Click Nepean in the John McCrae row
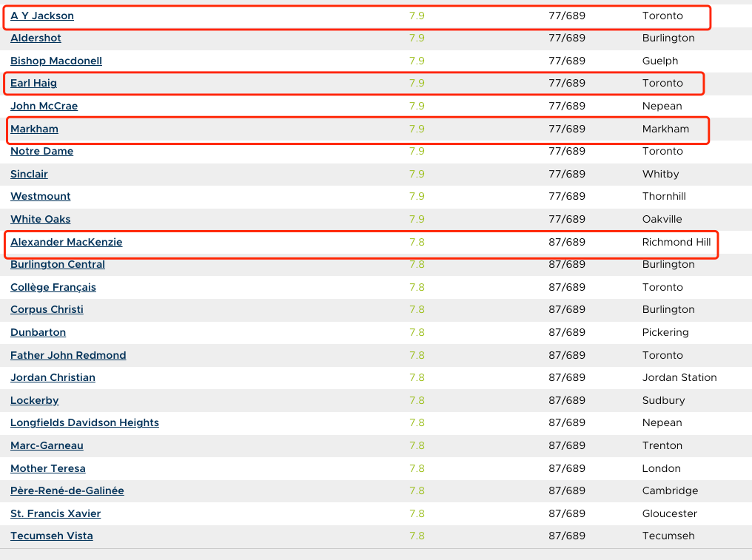This screenshot has height=560, width=752. point(662,106)
